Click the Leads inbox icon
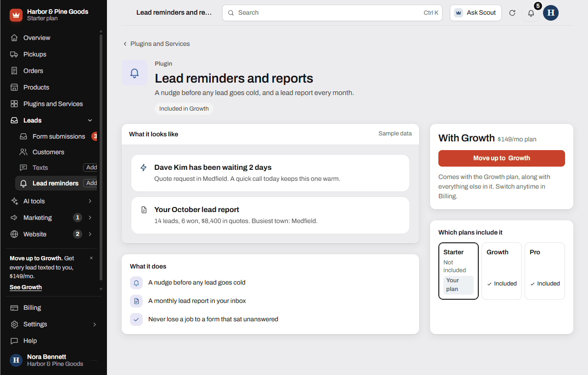588x375 pixels. [x=14, y=120]
